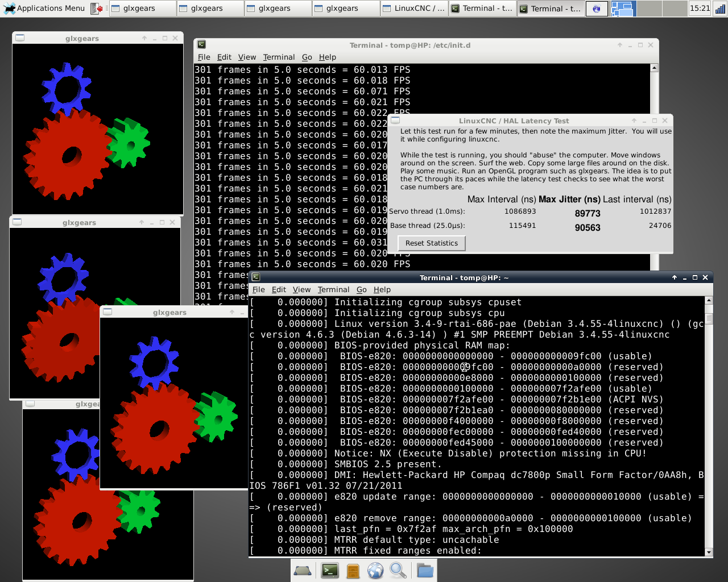Open the File Manager cabinet dock icon
This screenshot has width=728, height=582.
[353, 570]
